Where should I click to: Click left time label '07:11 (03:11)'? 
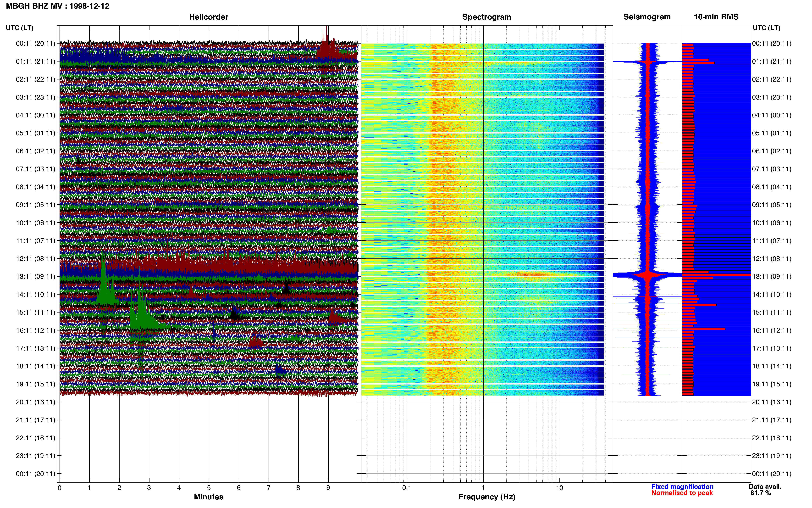tap(36, 169)
